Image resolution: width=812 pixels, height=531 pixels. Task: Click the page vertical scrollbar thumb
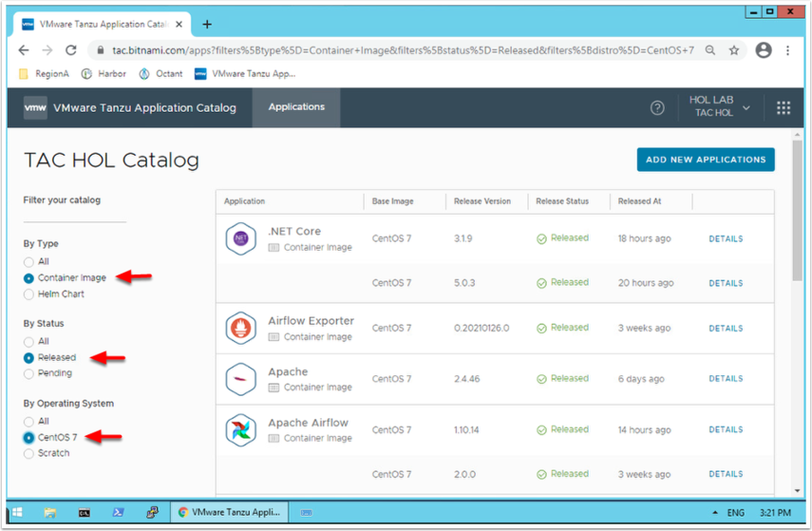pos(797,210)
